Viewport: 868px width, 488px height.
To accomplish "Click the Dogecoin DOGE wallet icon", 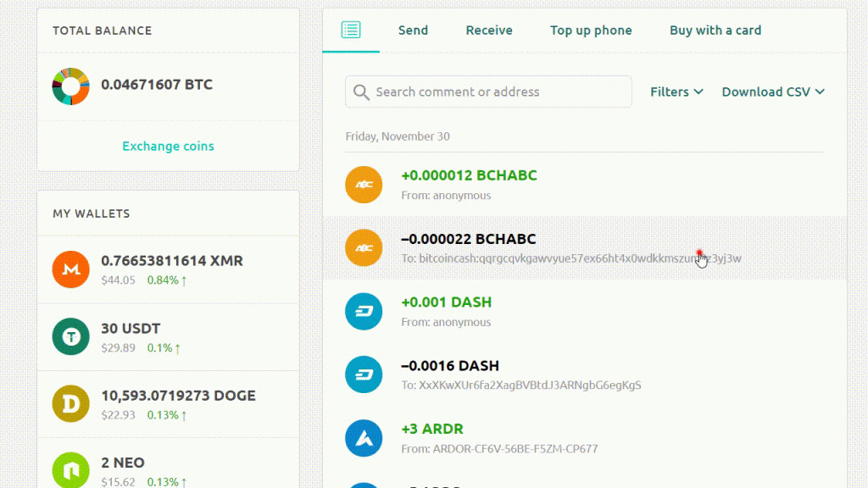I will [71, 404].
